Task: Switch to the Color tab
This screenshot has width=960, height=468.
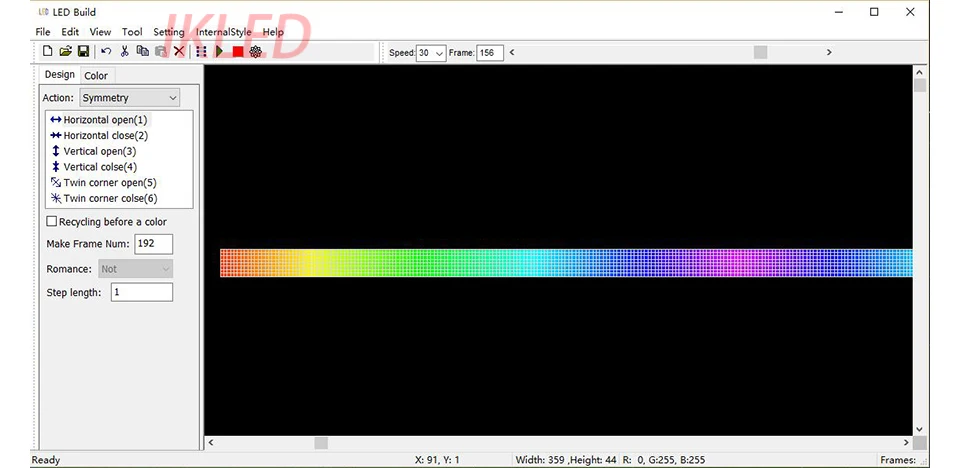Action: (96, 76)
